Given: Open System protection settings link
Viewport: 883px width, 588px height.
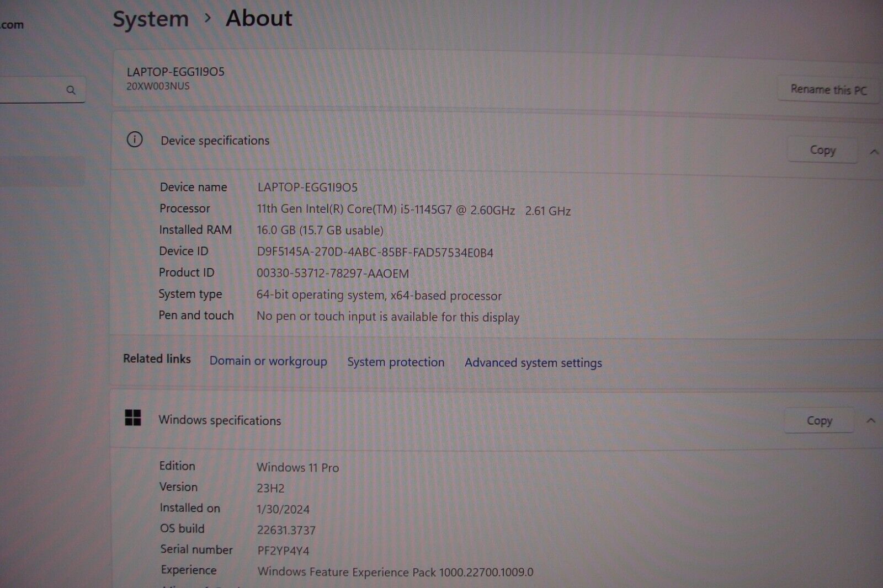Looking at the screenshot, I should 396,362.
